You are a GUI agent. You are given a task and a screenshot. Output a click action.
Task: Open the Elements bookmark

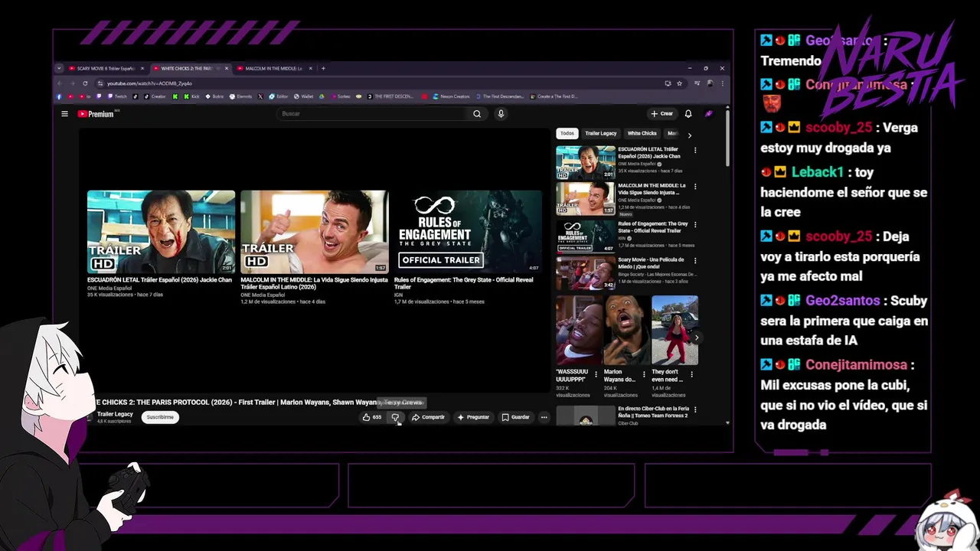240,96
